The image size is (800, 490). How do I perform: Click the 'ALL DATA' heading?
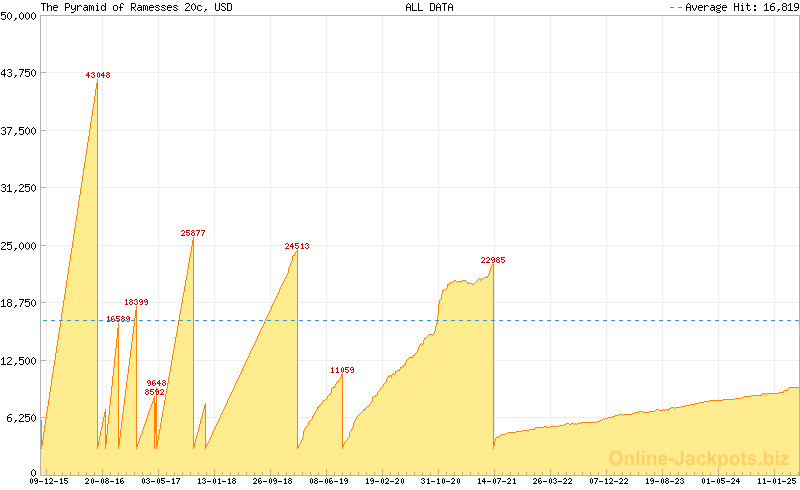pyautogui.click(x=429, y=7)
